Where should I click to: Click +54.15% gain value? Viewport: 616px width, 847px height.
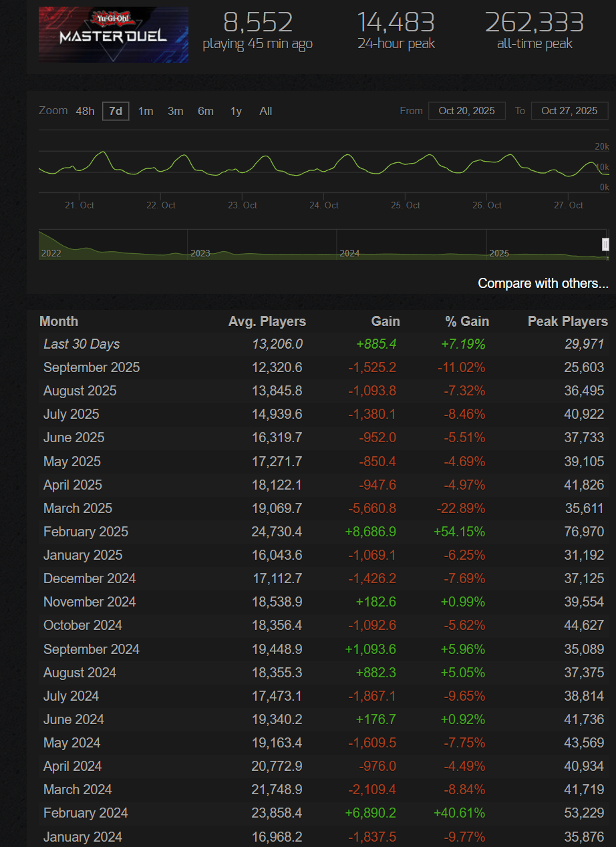tap(458, 532)
